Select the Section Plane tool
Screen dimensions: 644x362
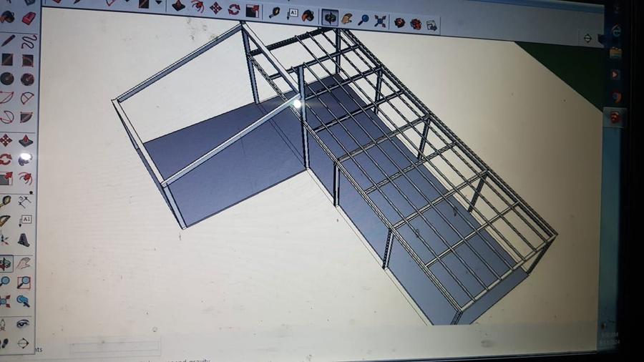[23, 343]
